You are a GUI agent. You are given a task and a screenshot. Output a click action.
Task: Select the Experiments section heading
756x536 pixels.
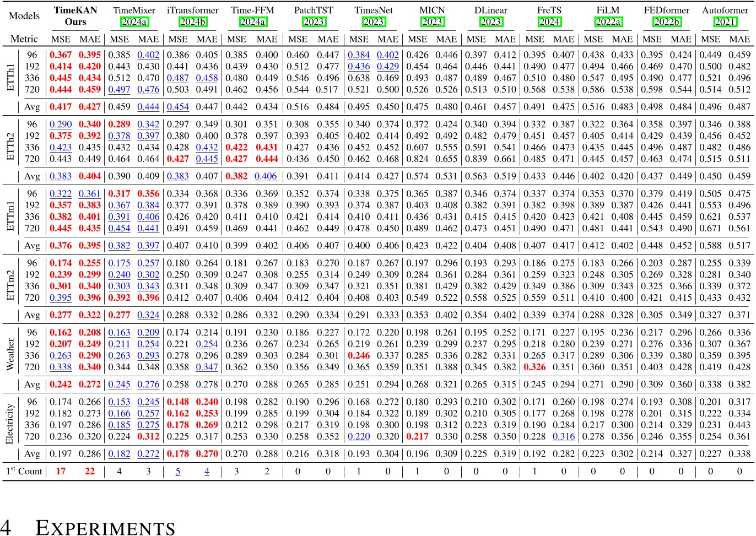[105, 527]
